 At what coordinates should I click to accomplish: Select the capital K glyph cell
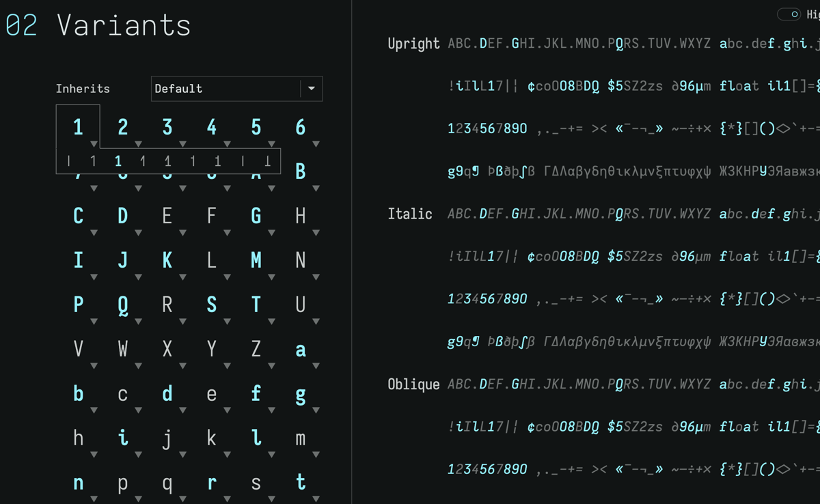pos(167,261)
